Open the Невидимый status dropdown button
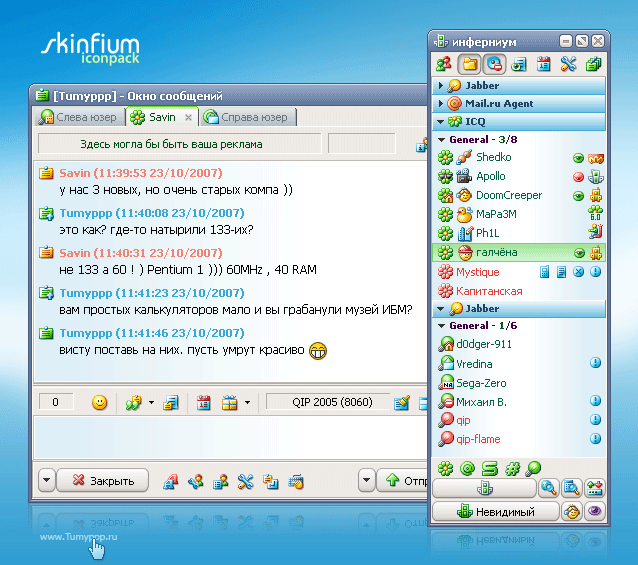The height and width of the screenshot is (565, 638). 496,511
